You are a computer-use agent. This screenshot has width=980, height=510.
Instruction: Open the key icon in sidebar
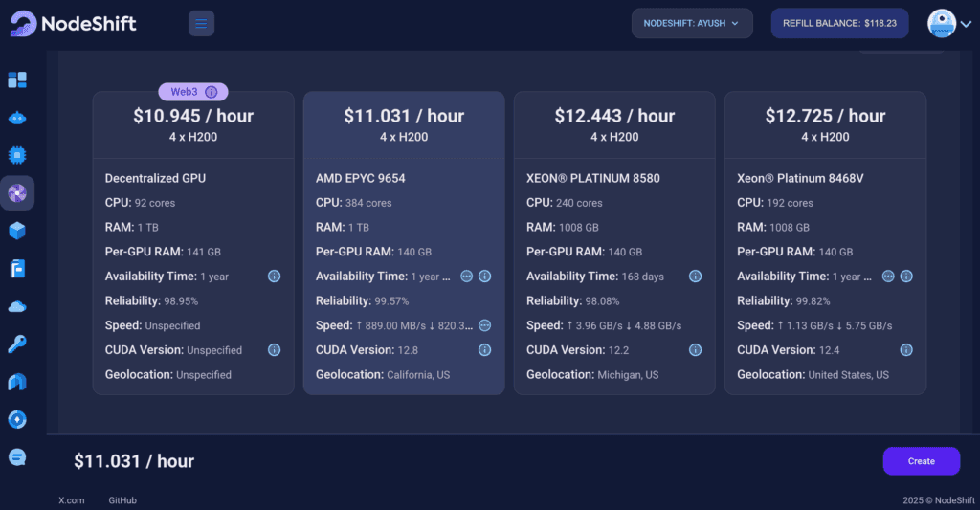[x=17, y=344]
